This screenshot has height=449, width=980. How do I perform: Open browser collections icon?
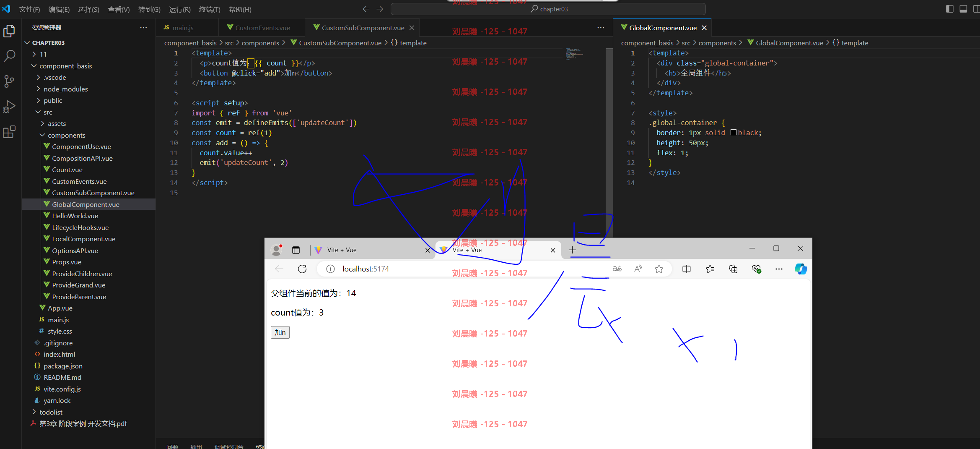pyautogui.click(x=733, y=269)
